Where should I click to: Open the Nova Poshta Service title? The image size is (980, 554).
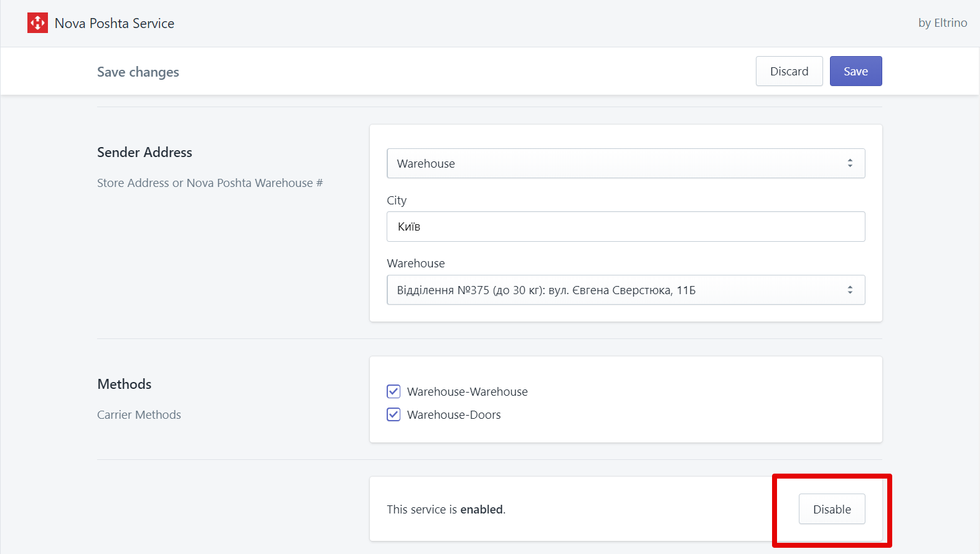[x=115, y=23]
